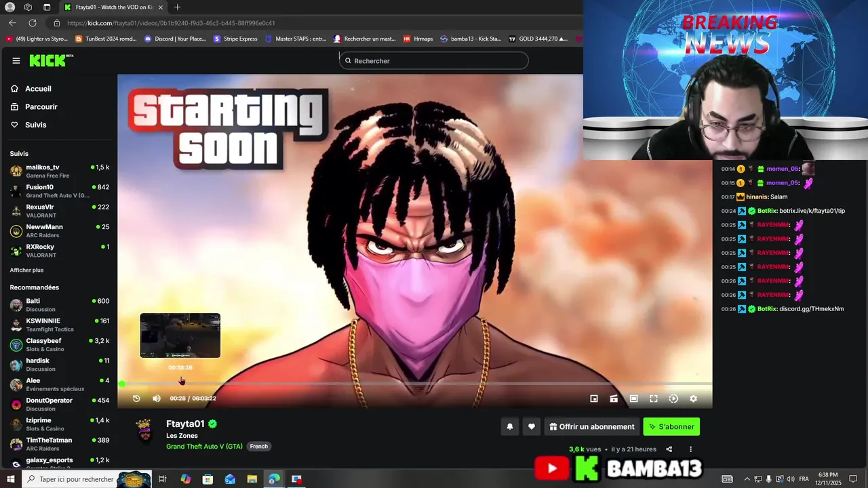Image resolution: width=868 pixels, height=488 pixels.
Task: Open the browser workspaces icon
Action: [28, 7]
